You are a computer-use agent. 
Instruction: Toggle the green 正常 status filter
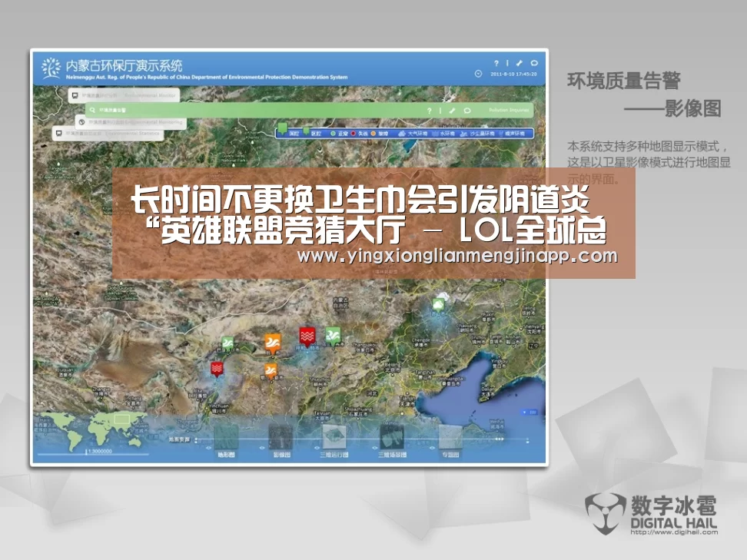pyautogui.click(x=340, y=134)
